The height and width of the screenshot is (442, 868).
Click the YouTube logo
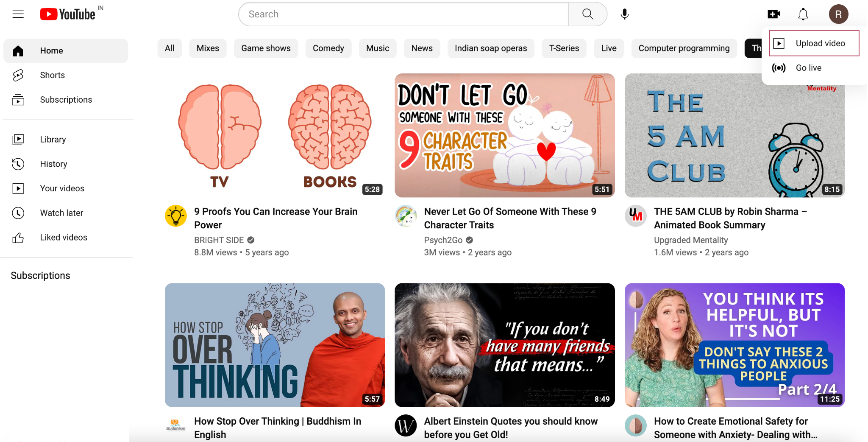click(x=68, y=14)
